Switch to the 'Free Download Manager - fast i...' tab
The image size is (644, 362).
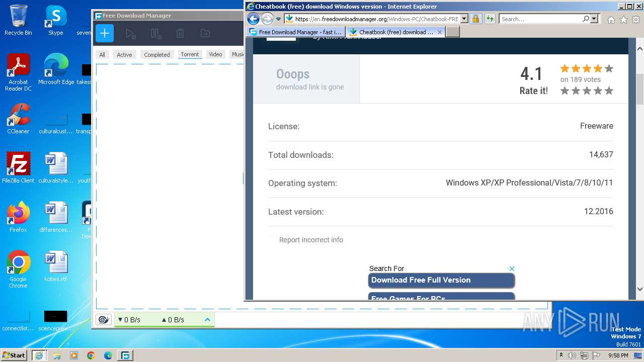[296, 32]
